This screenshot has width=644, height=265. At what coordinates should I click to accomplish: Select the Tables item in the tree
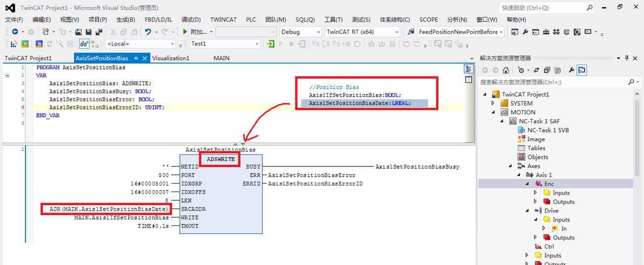tap(536, 148)
